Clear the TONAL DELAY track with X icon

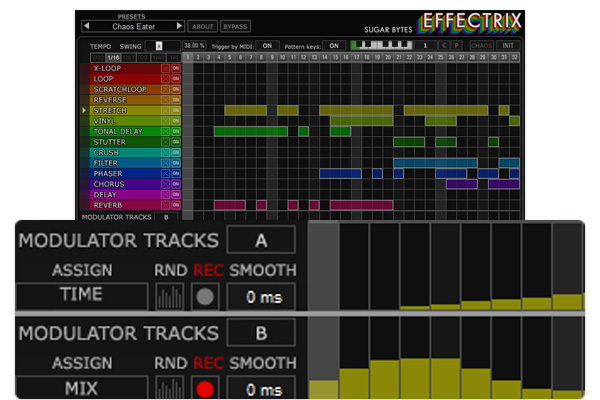click(x=165, y=131)
